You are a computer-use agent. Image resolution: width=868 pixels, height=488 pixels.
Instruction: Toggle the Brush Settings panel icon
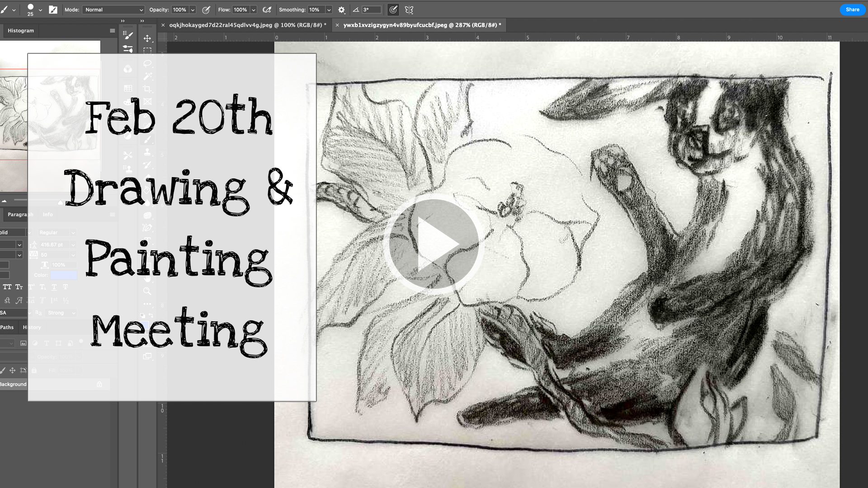(x=53, y=9)
